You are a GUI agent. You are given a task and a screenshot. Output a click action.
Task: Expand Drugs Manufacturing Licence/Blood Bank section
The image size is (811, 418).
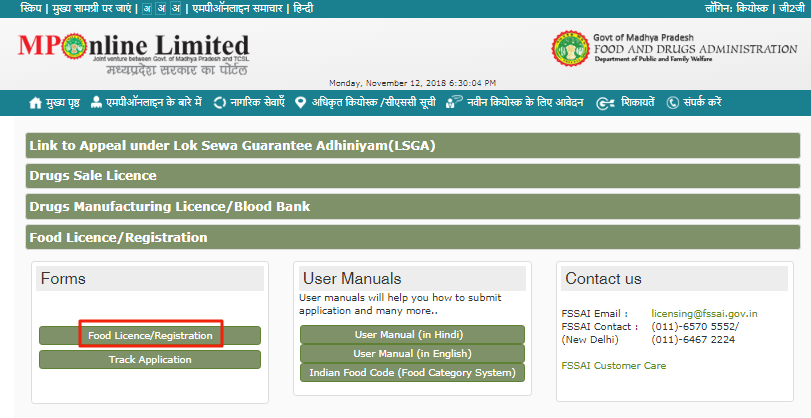pos(413,206)
